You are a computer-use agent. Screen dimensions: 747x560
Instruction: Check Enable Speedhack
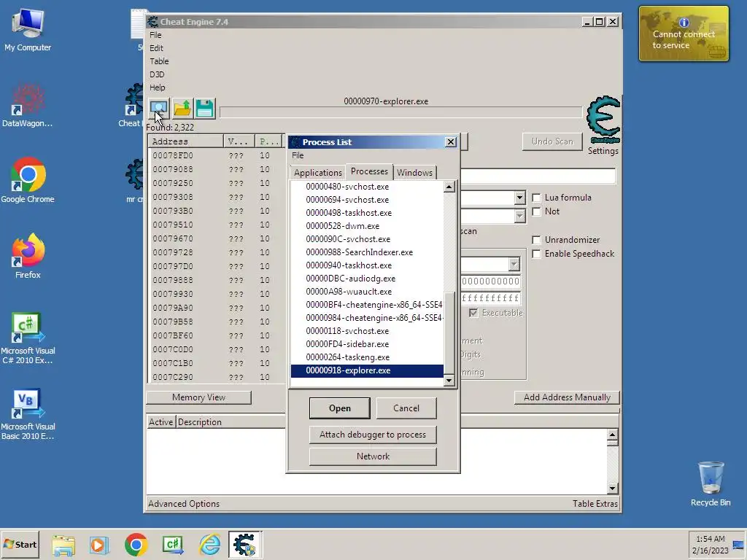pos(536,254)
